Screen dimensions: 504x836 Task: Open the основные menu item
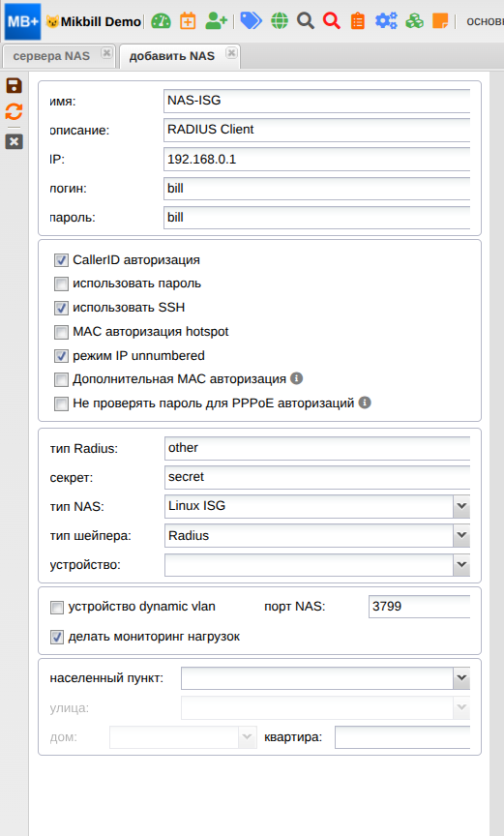pyautogui.click(x=485, y=21)
